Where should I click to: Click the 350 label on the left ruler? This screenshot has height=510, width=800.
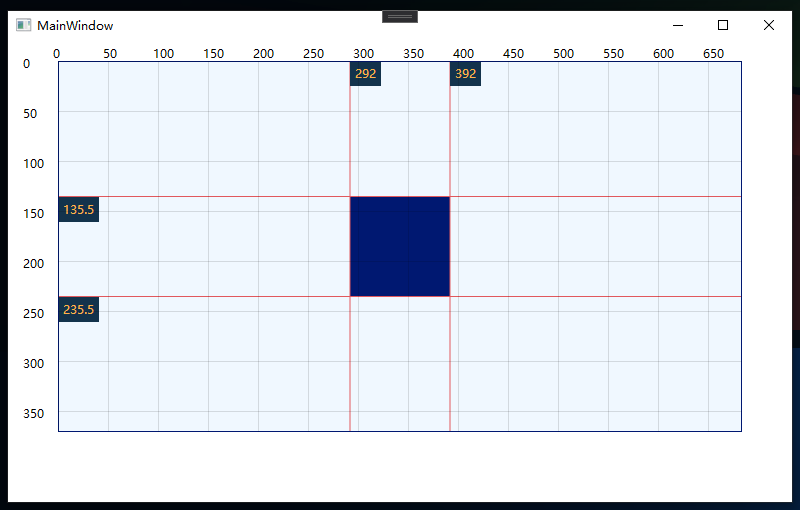point(34,414)
